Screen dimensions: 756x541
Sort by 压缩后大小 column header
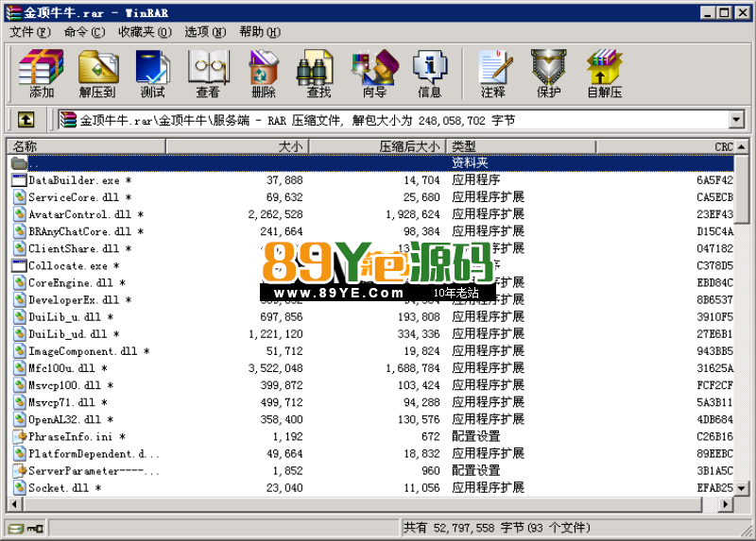tap(377, 146)
